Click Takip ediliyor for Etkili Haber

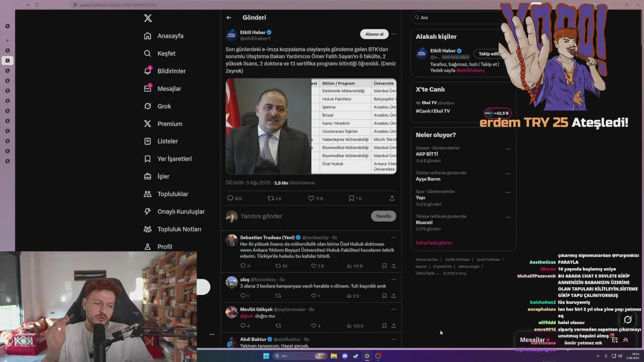489,54
